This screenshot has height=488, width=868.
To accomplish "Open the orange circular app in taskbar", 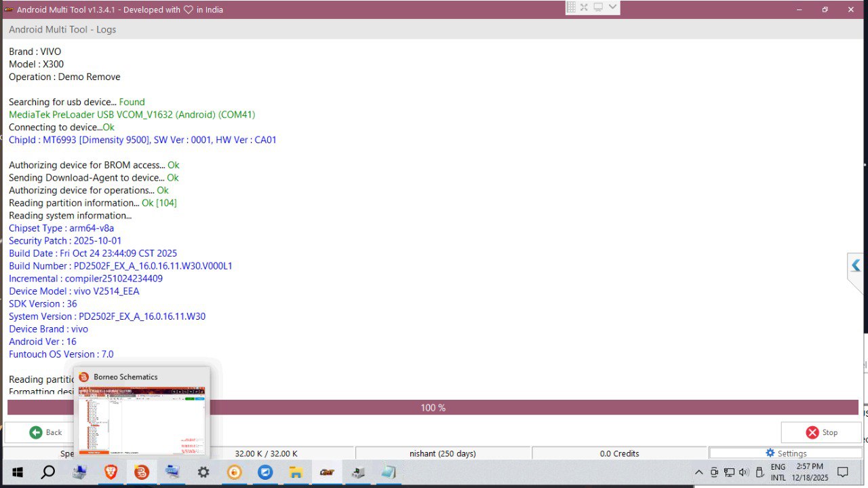I will click(x=235, y=472).
